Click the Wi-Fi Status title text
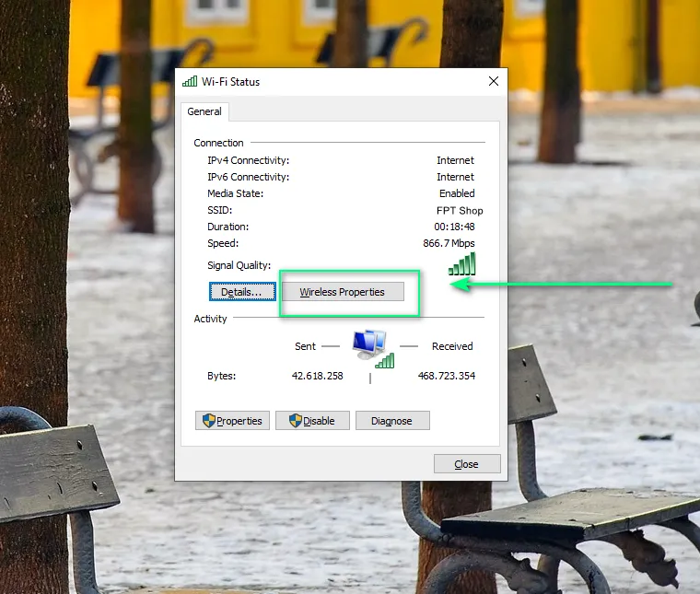The width and height of the screenshot is (700, 594). (231, 81)
